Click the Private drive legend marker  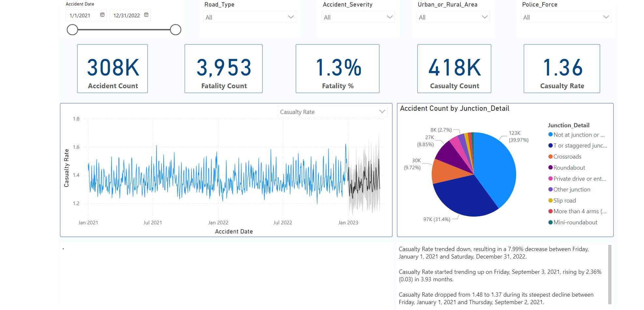point(550,178)
